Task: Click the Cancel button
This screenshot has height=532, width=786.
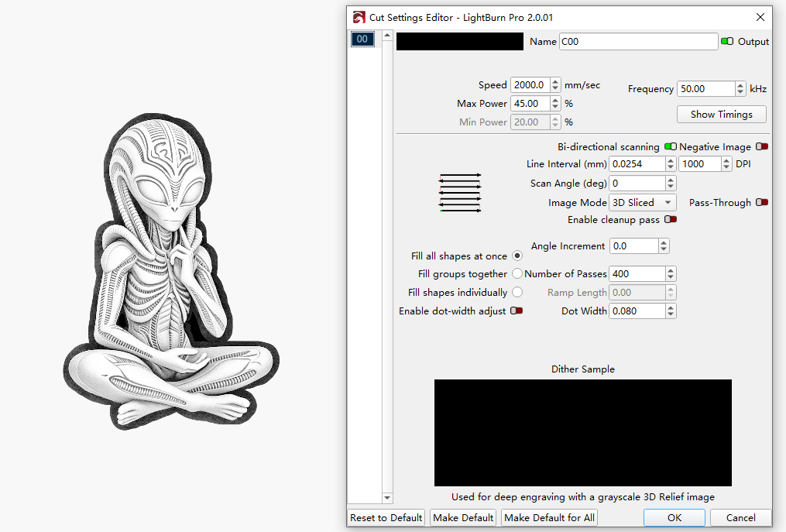Action: click(x=741, y=517)
